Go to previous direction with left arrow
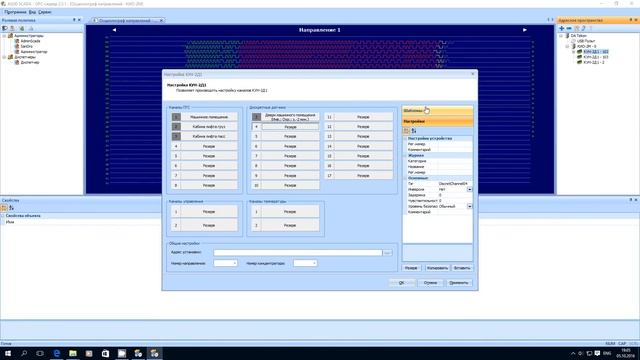This screenshot has height=360, width=640. 114,30
